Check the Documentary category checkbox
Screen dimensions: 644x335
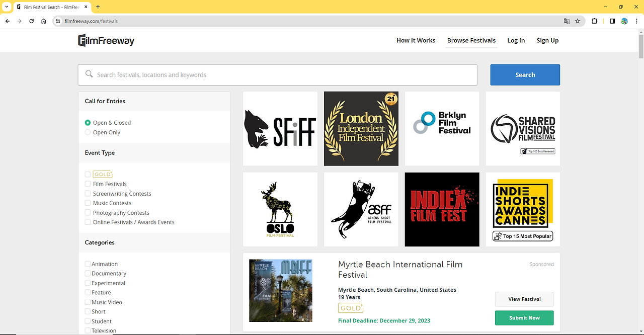point(88,274)
